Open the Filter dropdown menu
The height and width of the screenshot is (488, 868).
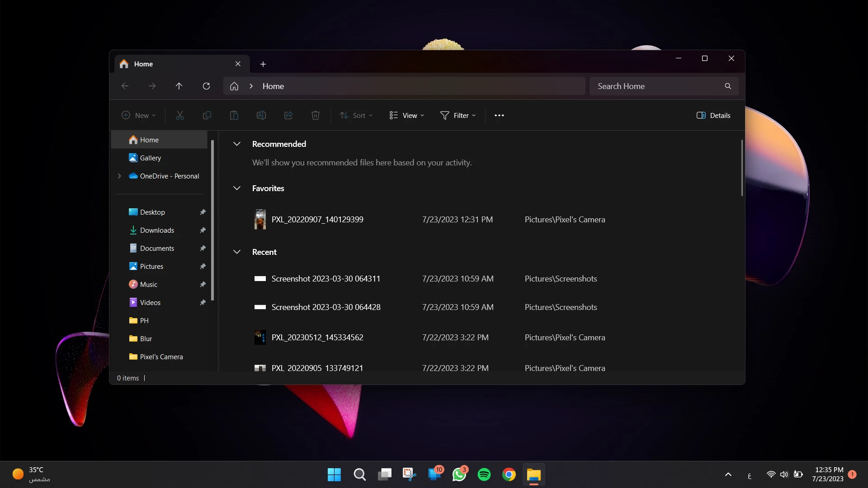[458, 115]
